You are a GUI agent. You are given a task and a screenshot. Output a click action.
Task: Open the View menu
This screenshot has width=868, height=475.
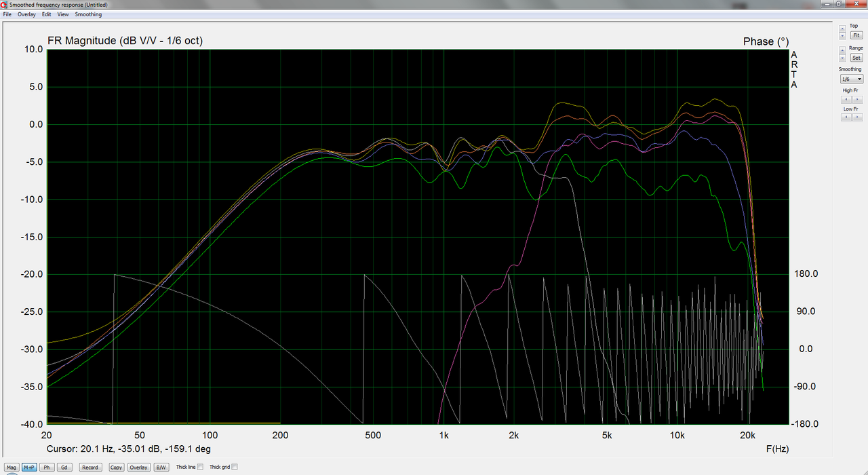[x=63, y=14]
